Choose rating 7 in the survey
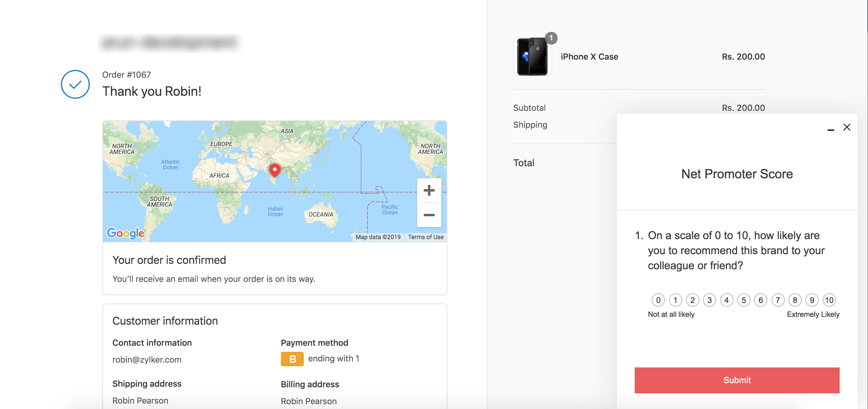The height and width of the screenshot is (409, 868). (x=778, y=300)
